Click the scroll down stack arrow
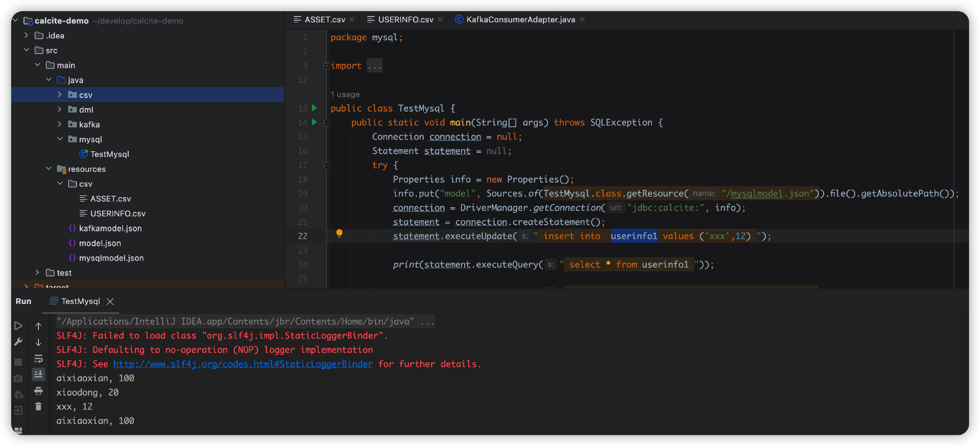 [x=38, y=342]
